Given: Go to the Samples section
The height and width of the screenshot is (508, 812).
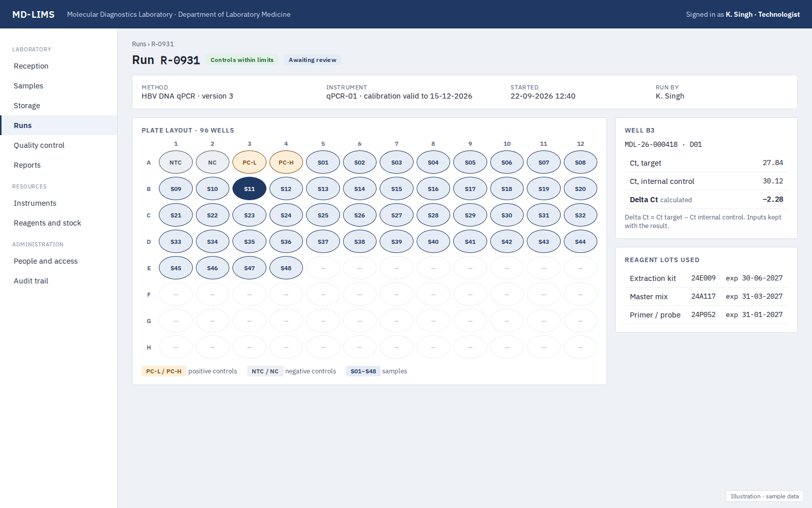Looking at the screenshot, I should [x=58, y=86].
